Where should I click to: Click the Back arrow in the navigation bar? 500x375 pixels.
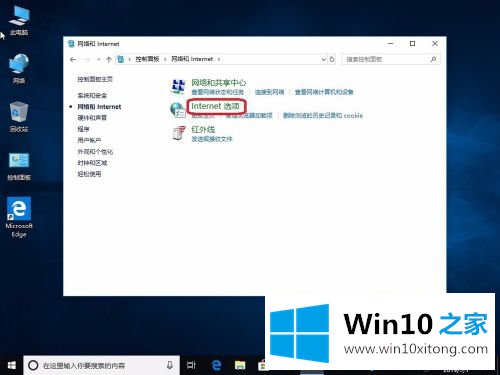pos(73,59)
